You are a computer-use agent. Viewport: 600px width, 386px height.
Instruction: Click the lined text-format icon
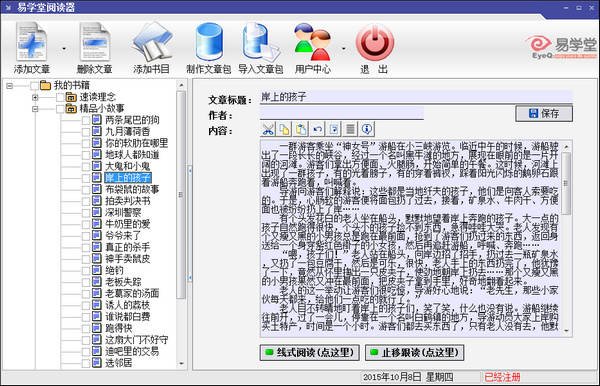(350, 129)
